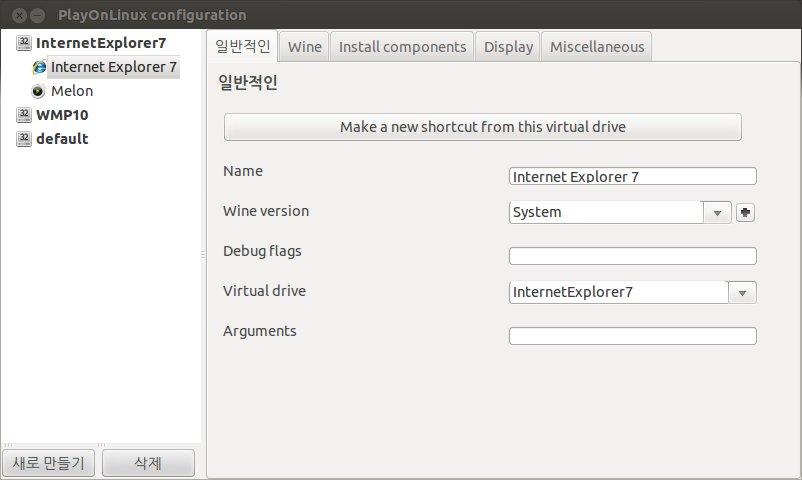Open the 일반적인 tab
Image resolution: width=802 pixels, height=480 pixels.
click(x=242, y=47)
